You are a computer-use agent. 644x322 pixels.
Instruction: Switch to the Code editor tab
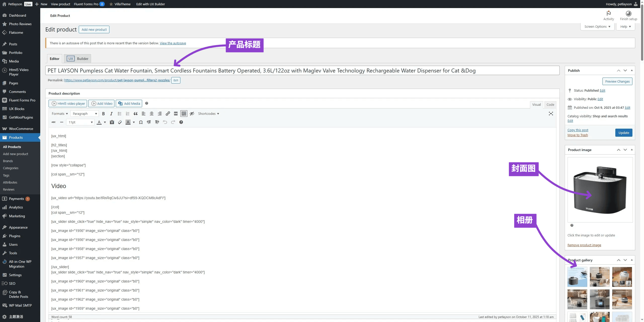pos(550,104)
